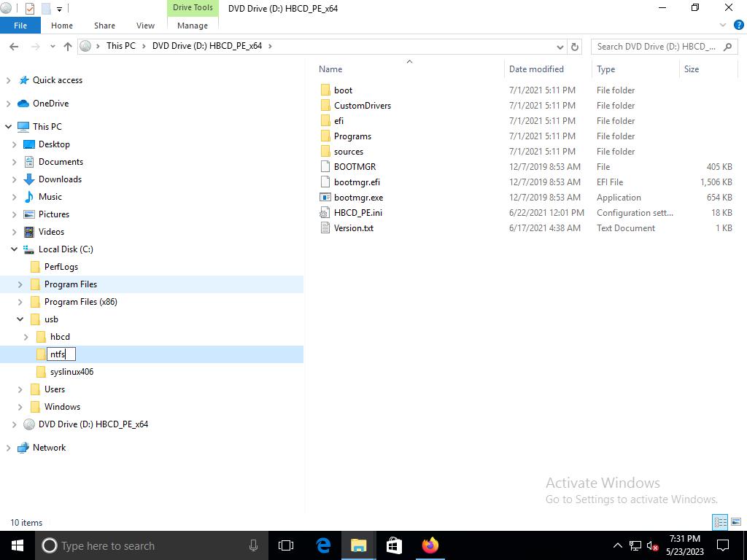The width and height of the screenshot is (747, 560).
Task: Switch to details view layout
Action: click(720, 522)
